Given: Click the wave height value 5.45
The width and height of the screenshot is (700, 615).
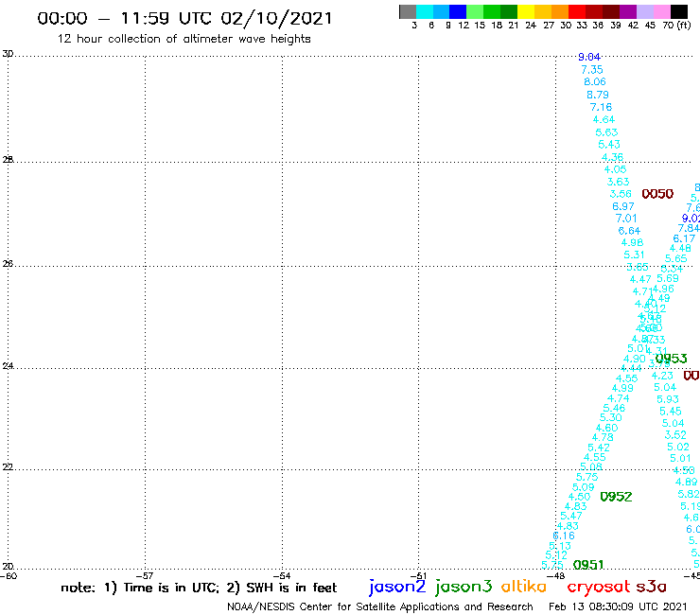Looking at the screenshot, I should click(x=671, y=412).
